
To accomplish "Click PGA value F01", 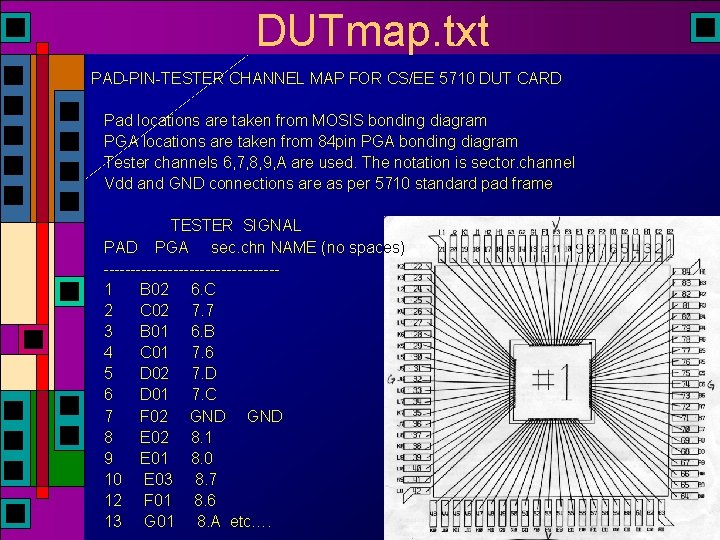I will [158, 501].
